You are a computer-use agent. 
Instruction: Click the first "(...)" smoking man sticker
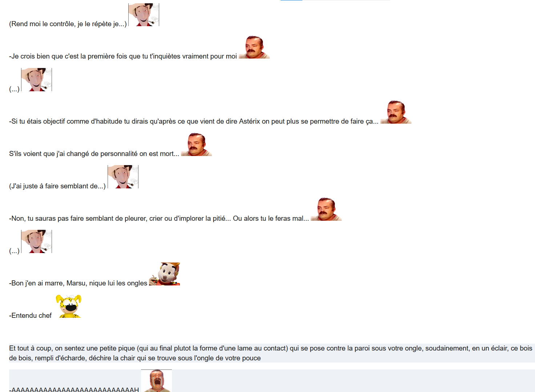click(37, 80)
